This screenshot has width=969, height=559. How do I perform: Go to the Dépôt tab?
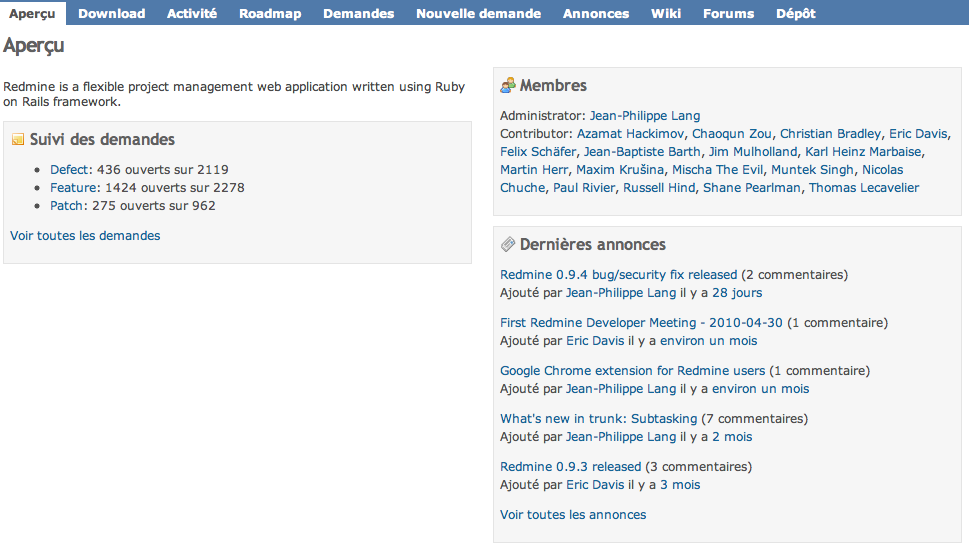point(795,13)
